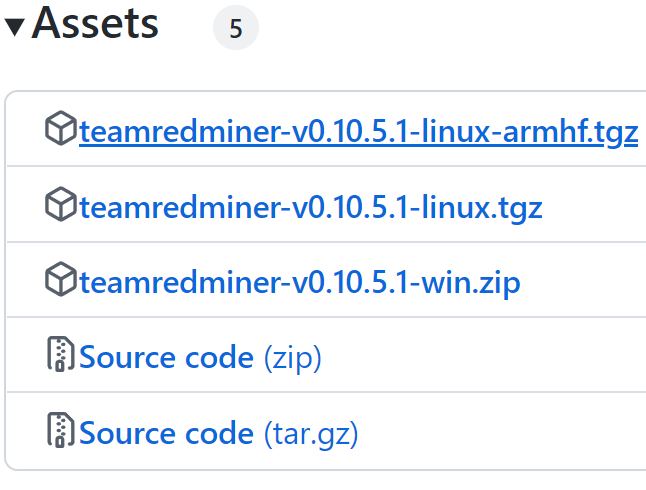Click zip file icon beside Source code (zip)
The width and height of the screenshot is (646, 490).
61,356
